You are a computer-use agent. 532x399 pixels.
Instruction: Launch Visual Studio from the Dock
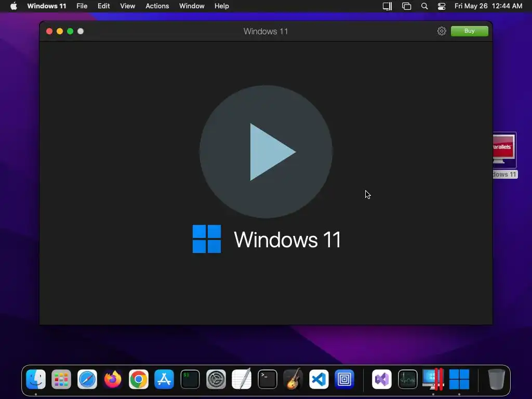click(x=382, y=379)
